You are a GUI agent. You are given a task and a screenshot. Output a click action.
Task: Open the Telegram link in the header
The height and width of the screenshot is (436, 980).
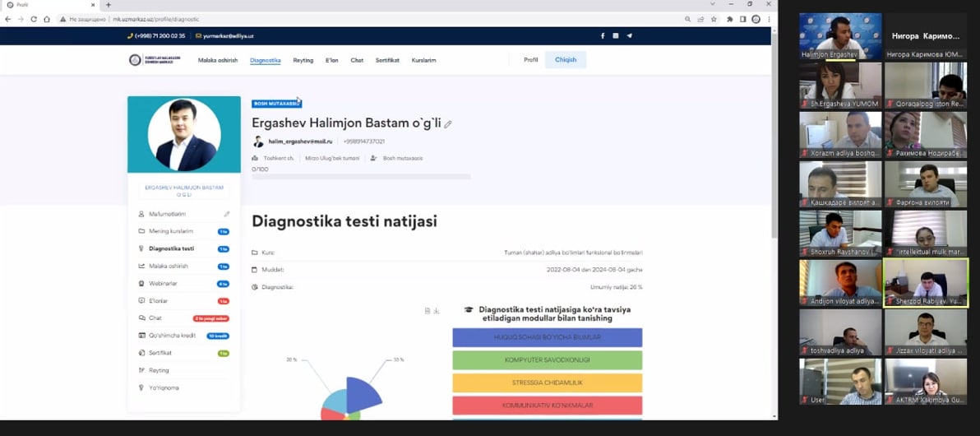[x=630, y=36]
